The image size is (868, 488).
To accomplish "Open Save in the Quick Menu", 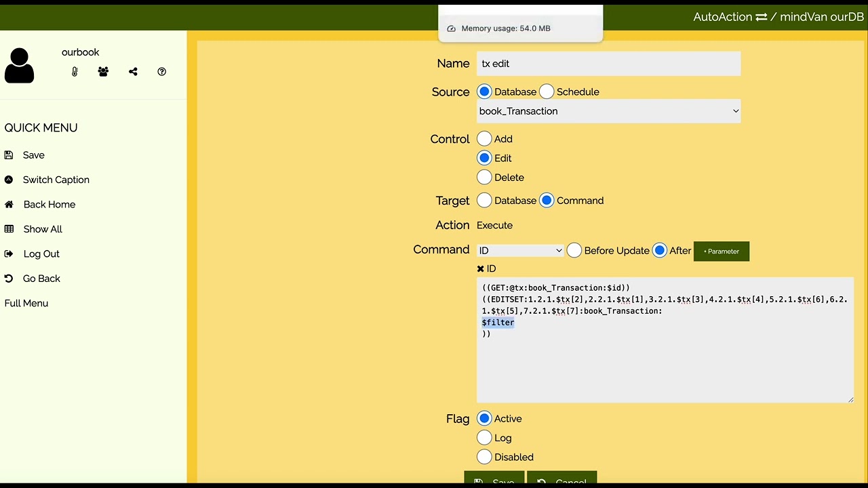I will (x=33, y=155).
